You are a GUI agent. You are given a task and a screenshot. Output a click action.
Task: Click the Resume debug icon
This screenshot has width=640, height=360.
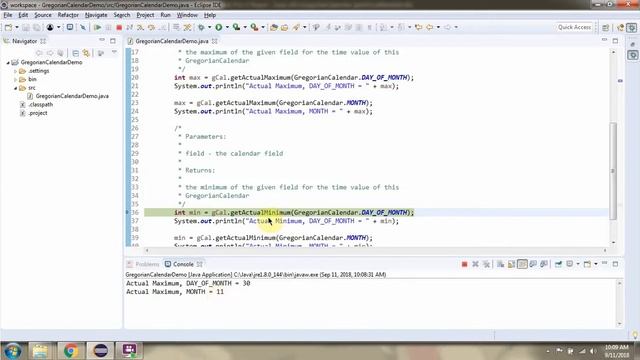(x=98, y=27)
